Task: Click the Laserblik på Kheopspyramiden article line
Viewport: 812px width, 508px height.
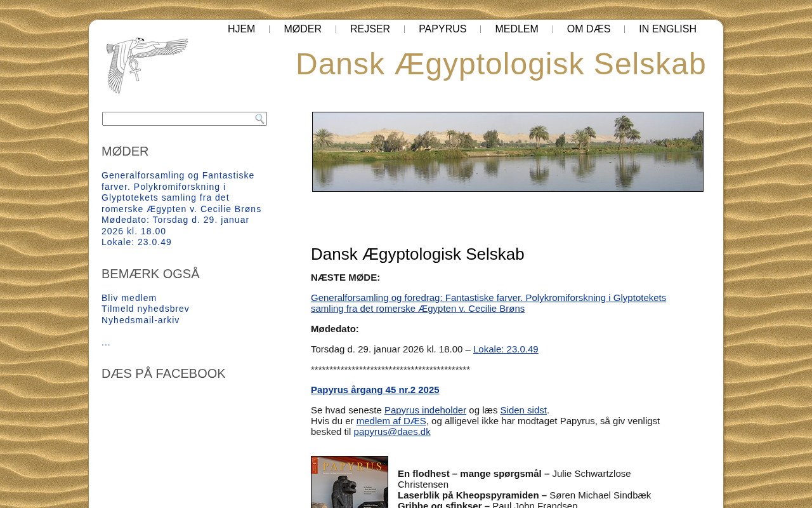Action: (524, 495)
